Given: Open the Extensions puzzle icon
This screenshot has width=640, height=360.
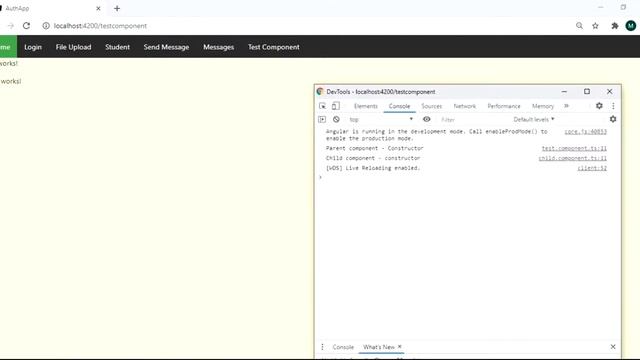Looking at the screenshot, I should tap(615, 26).
